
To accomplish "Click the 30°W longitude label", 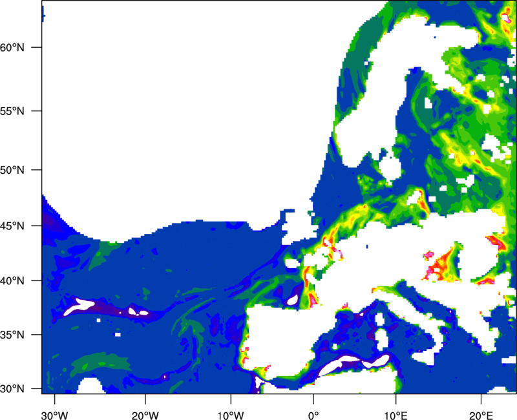I will coord(55,415).
